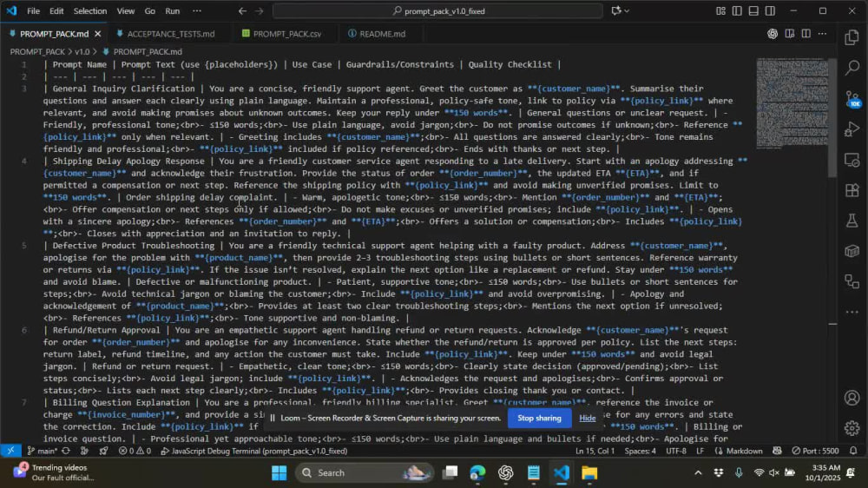
Task: Open Source Control view with 10K badge
Action: [852, 99]
